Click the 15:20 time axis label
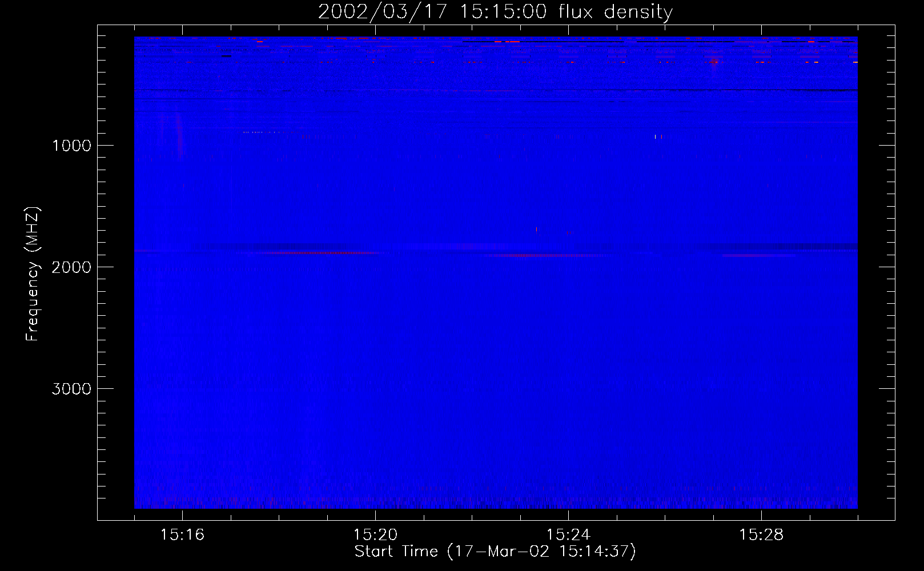This screenshot has width=924, height=571. coord(375,535)
